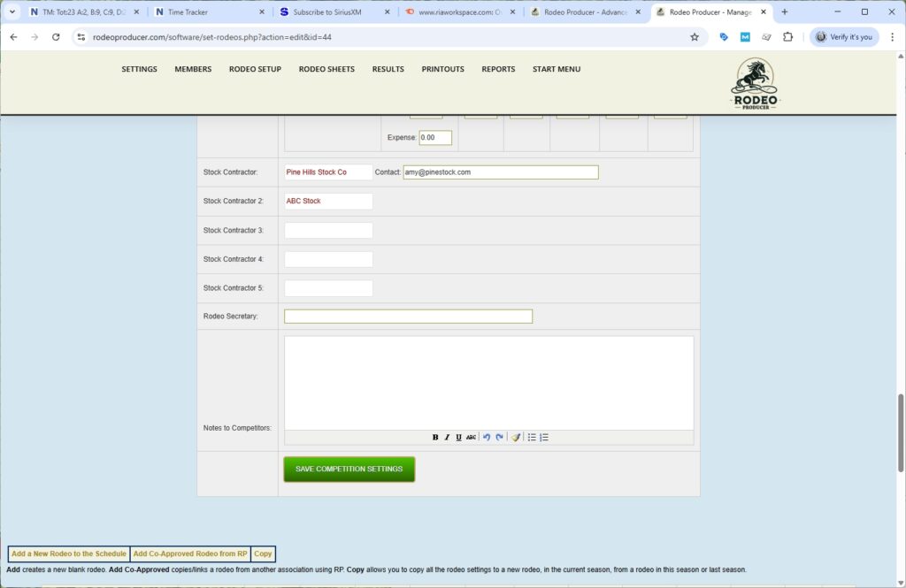Switch to the Time Tracker tab
This screenshot has height=588, width=906.
tap(202, 12)
